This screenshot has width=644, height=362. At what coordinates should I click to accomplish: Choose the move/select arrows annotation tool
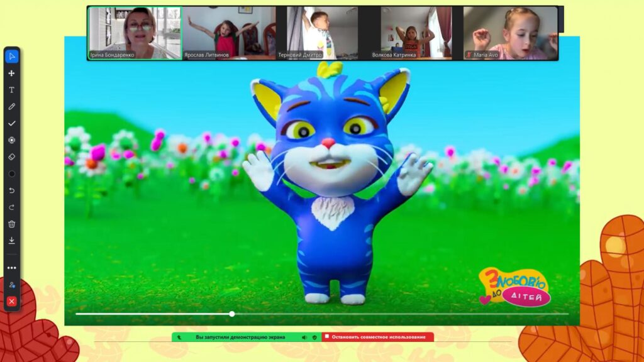(11, 73)
